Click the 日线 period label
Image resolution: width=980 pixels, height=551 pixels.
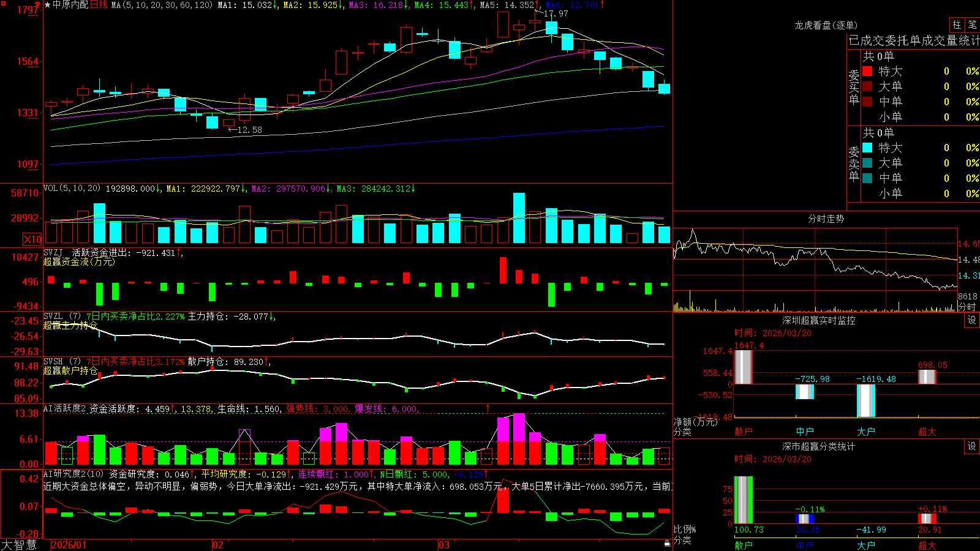(x=99, y=5)
